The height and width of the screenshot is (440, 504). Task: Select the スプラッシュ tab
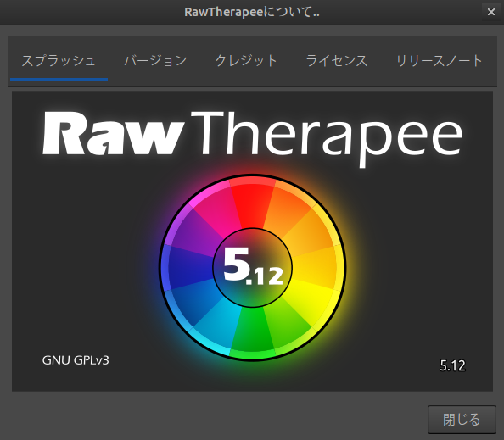[x=59, y=60]
